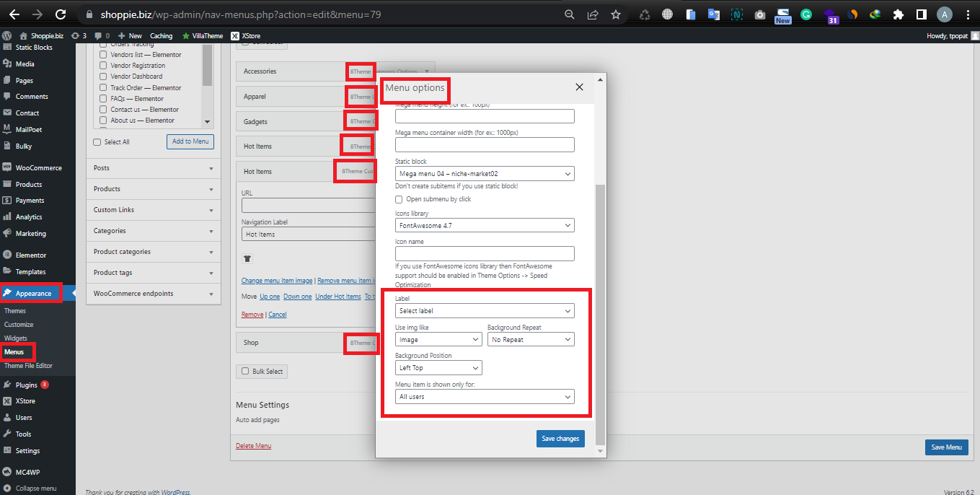980x495 pixels.
Task: Click the Delete Menu link
Action: pyautogui.click(x=254, y=446)
